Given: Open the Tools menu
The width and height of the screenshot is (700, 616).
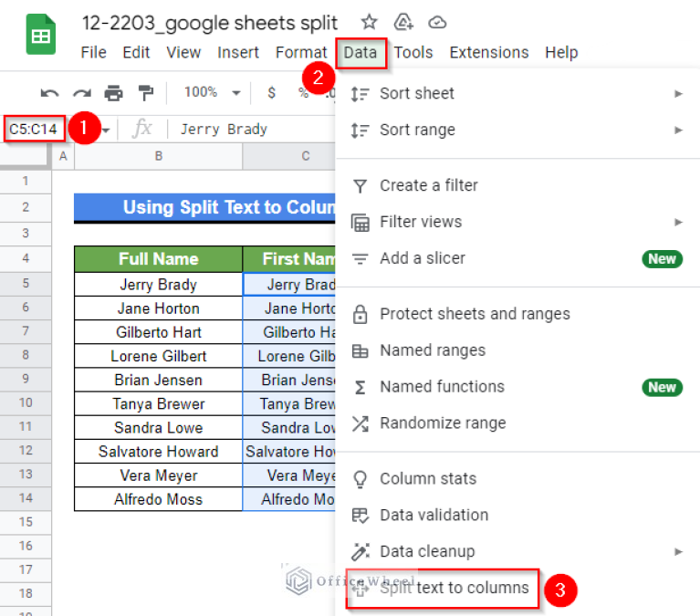Looking at the screenshot, I should (413, 53).
